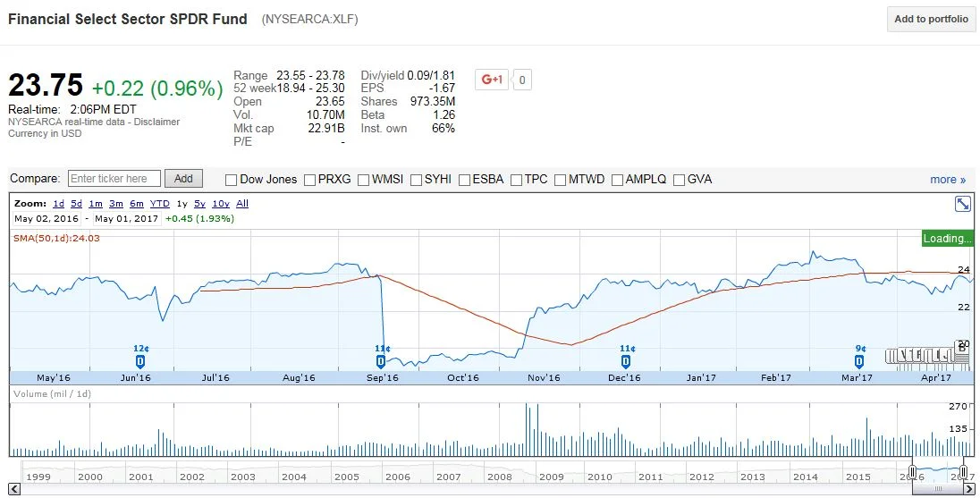Check the PRXG compare checkbox
The height and width of the screenshot is (498, 980).
tap(309, 180)
